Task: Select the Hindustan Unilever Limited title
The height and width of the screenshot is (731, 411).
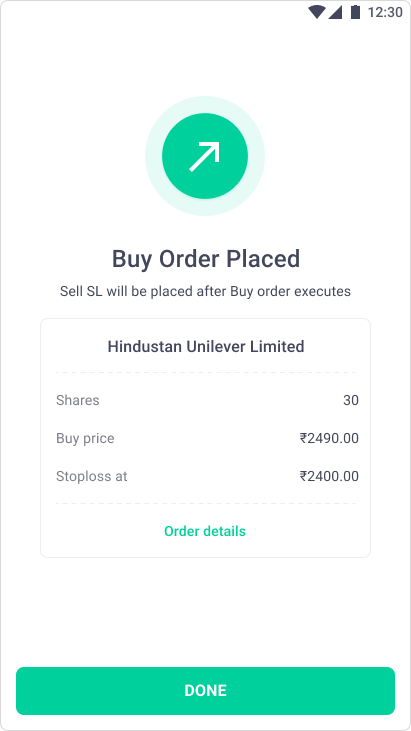Action: coord(206,347)
